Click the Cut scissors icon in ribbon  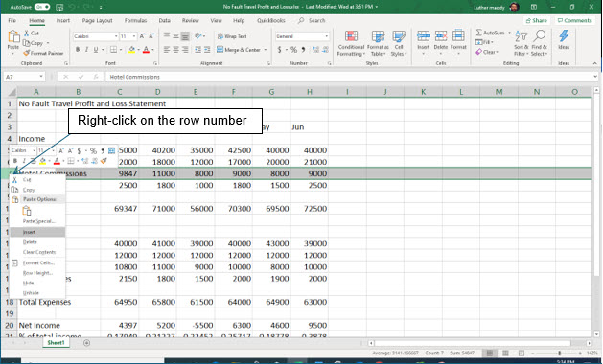point(27,34)
